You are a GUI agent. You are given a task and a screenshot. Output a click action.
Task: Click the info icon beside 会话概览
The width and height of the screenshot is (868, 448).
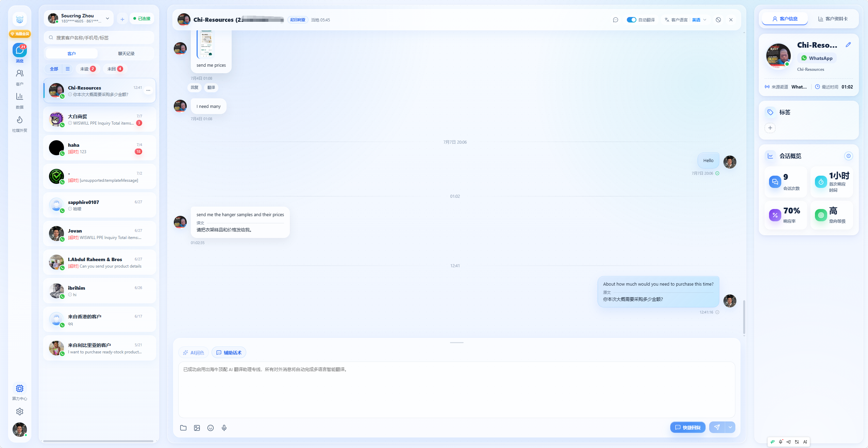click(x=849, y=156)
